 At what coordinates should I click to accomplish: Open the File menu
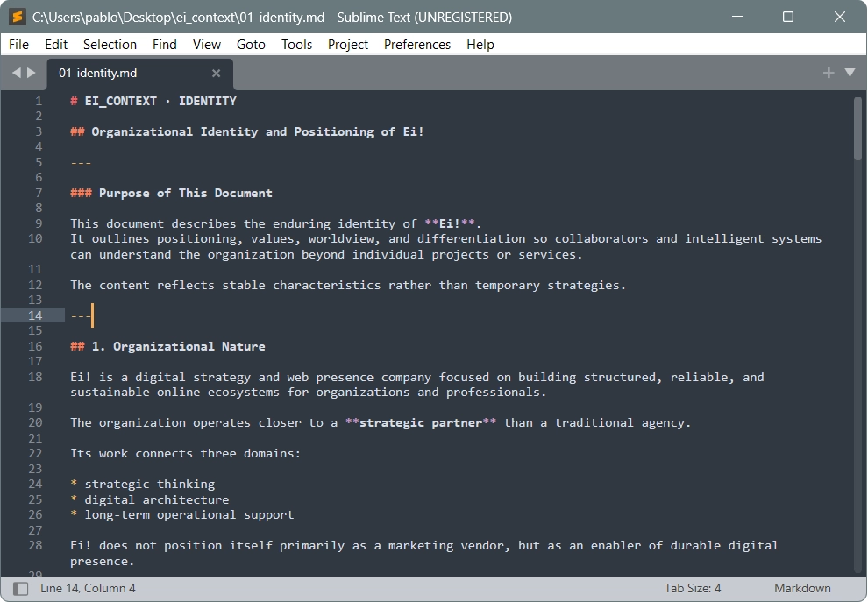pos(18,45)
